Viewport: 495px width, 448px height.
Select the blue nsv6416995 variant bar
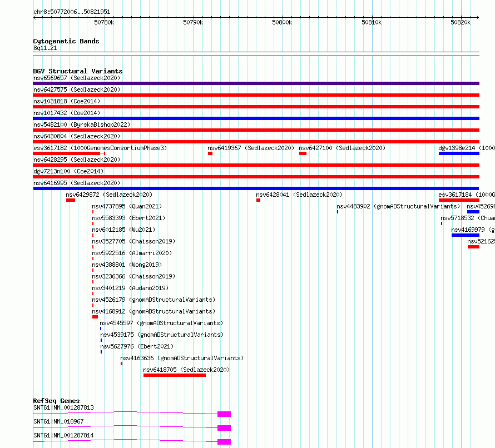coord(256,188)
